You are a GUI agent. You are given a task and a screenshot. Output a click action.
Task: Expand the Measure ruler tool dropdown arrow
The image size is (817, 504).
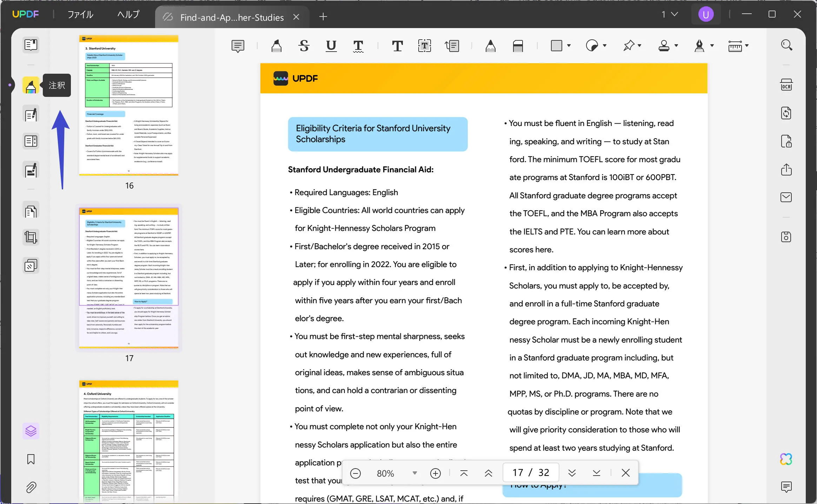click(x=747, y=46)
